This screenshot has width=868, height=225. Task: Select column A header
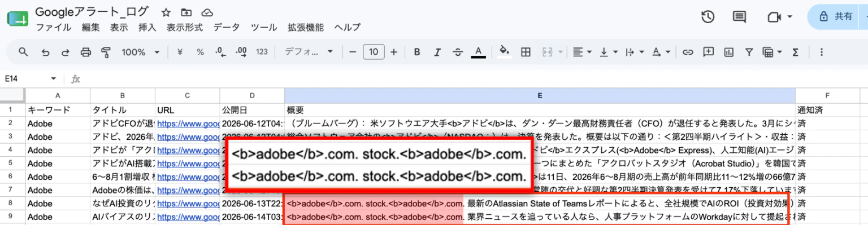tap(58, 95)
